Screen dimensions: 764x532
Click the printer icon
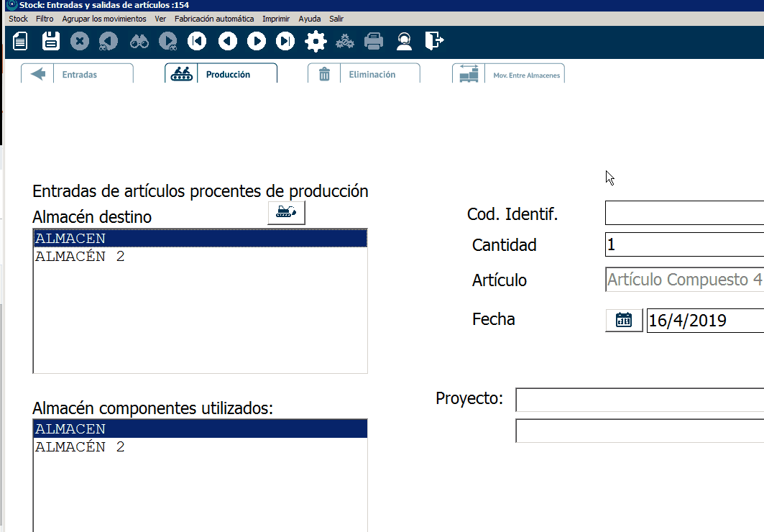(374, 41)
